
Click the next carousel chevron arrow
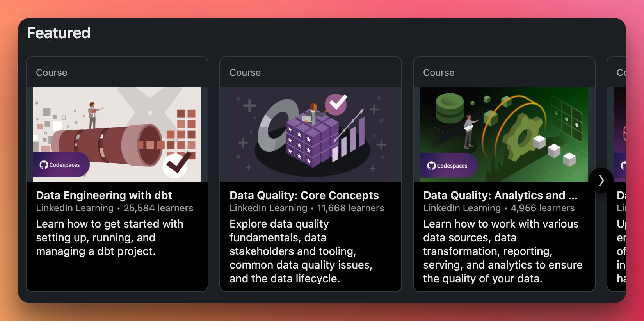(x=601, y=180)
